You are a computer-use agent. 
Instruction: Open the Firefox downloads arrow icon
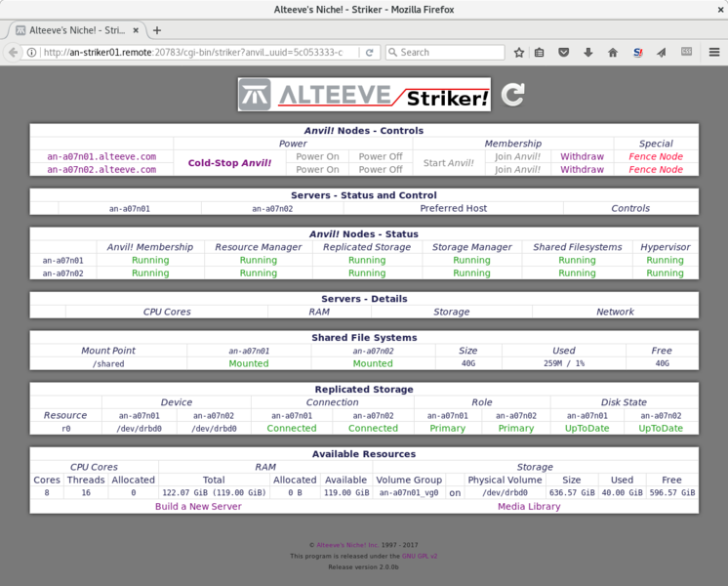pos(588,52)
